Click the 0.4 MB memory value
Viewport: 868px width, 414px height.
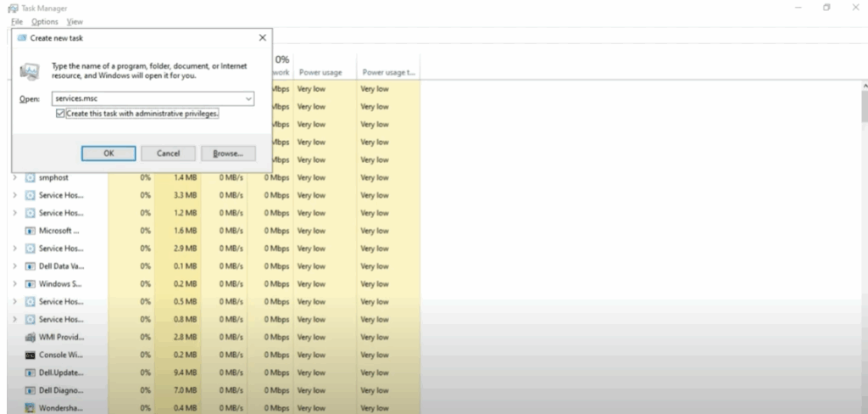[x=185, y=408]
